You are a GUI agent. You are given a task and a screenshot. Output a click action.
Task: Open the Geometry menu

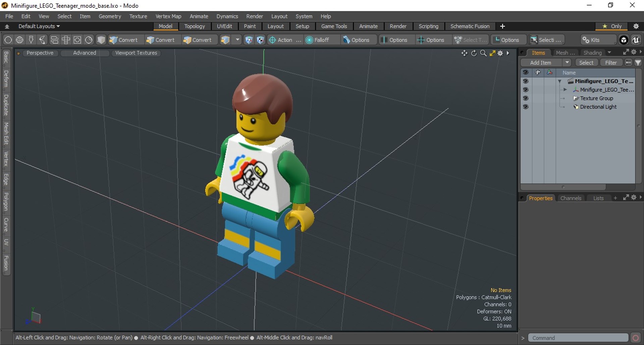click(110, 16)
